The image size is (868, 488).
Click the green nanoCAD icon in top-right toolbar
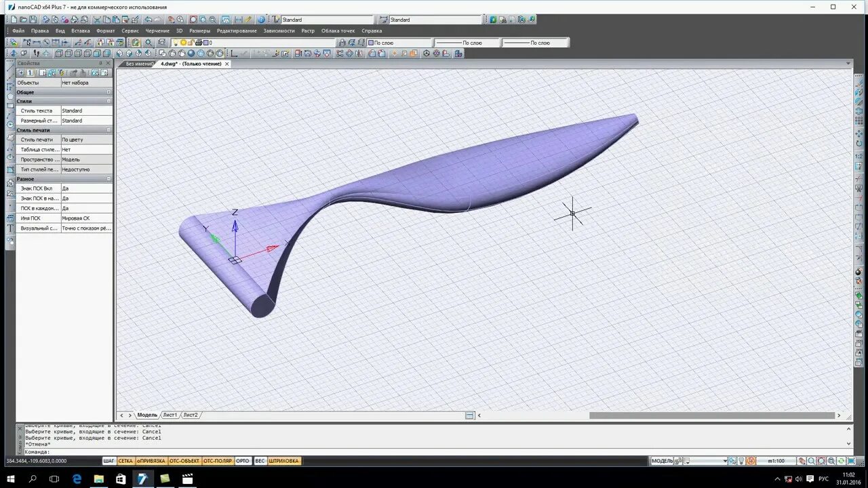point(492,20)
